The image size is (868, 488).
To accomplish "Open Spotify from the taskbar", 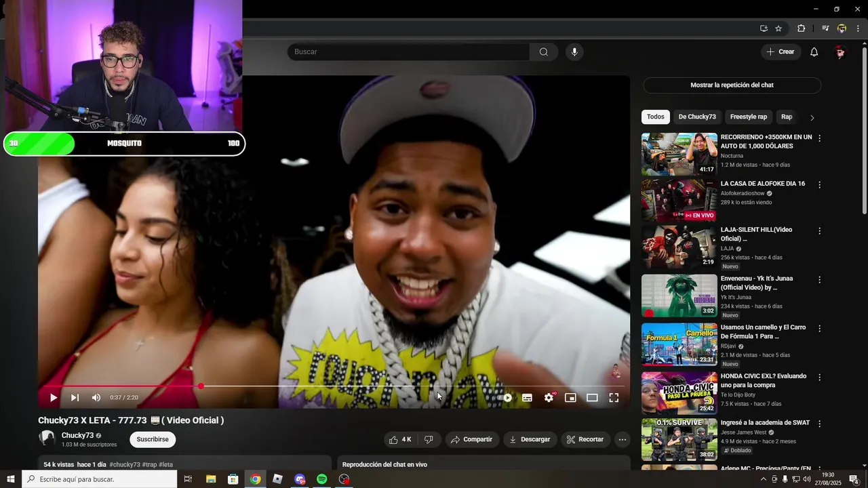I will pos(322,479).
